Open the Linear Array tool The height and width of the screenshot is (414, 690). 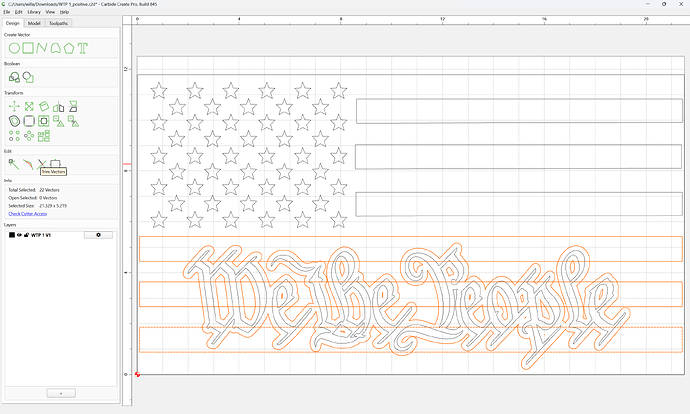(14, 136)
